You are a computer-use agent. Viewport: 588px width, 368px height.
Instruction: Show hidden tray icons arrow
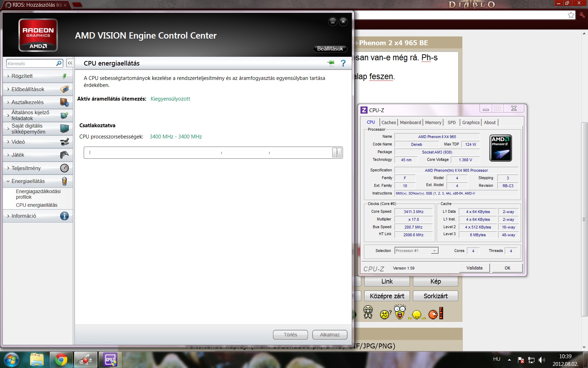509,360
